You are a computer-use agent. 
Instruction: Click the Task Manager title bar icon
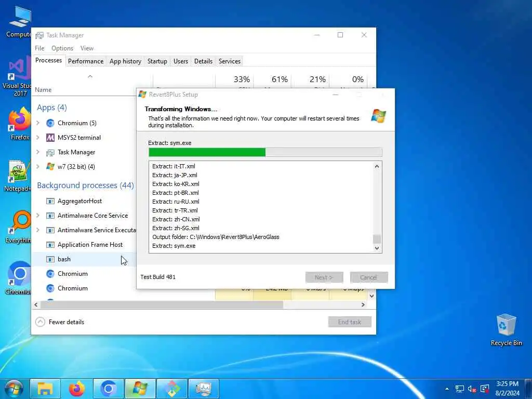[39, 35]
